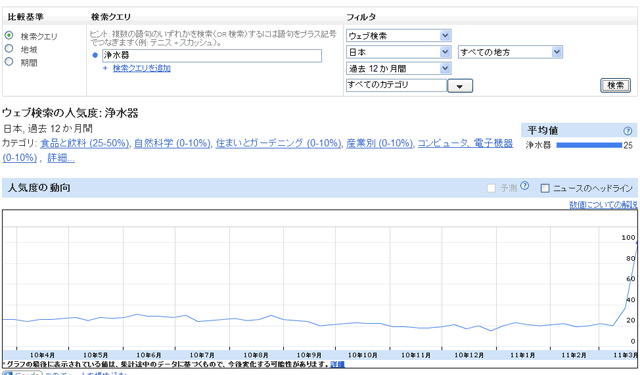The width and height of the screenshot is (640, 375).
Task: Open the 数値についての解説 link
Action: 603,204
